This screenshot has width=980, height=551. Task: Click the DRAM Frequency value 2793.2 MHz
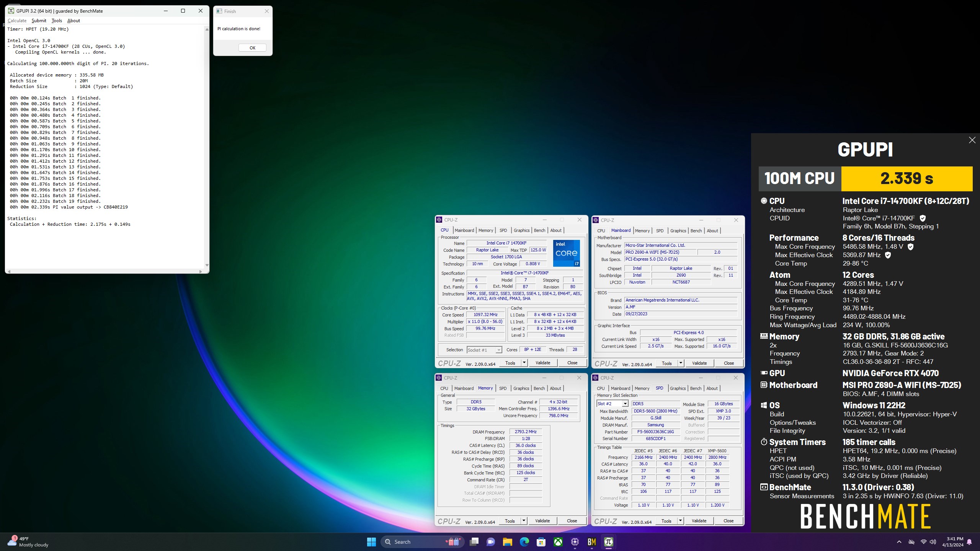(x=526, y=432)
